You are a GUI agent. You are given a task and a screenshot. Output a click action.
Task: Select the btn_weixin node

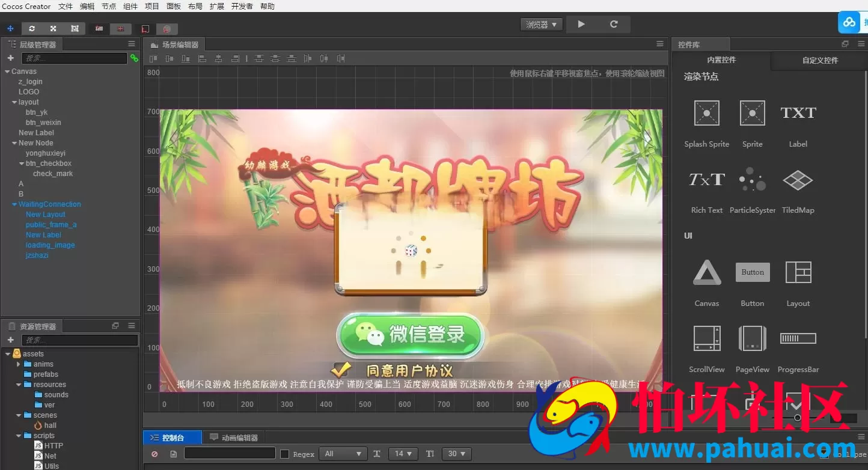point(43,123)
